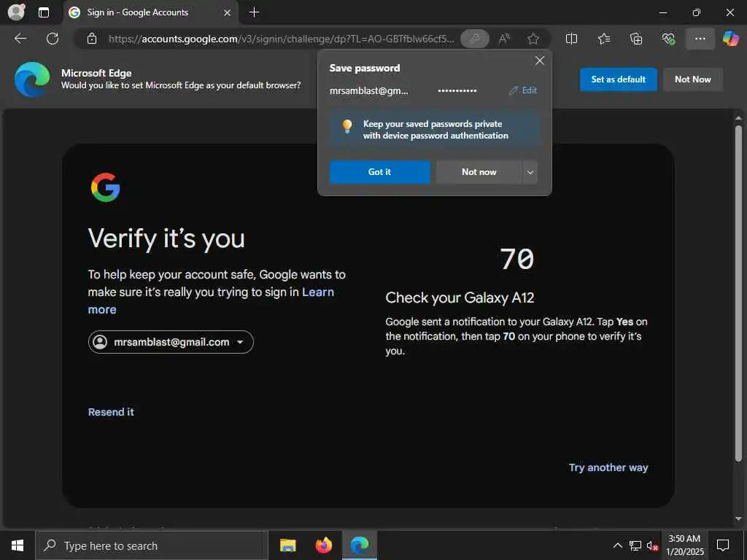The height and width of the screenshot is (560, 747).
Task: Click Got it in Save password popup
Action: coord(379,172)
